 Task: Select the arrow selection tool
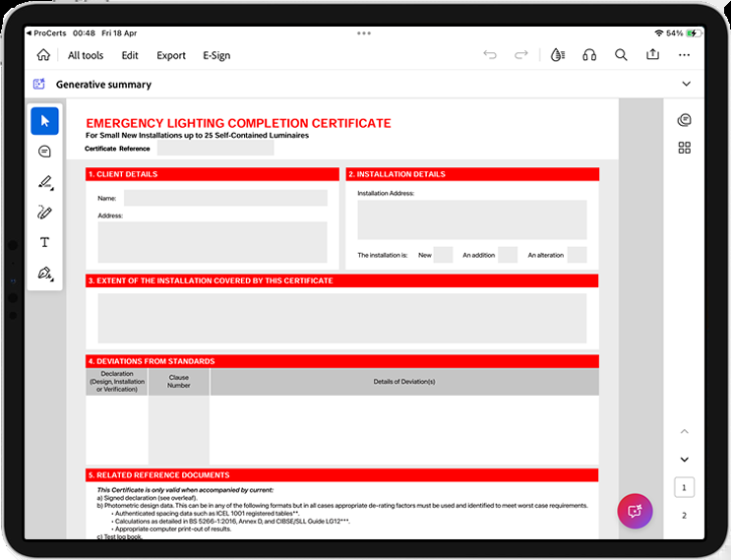(44, 121)
